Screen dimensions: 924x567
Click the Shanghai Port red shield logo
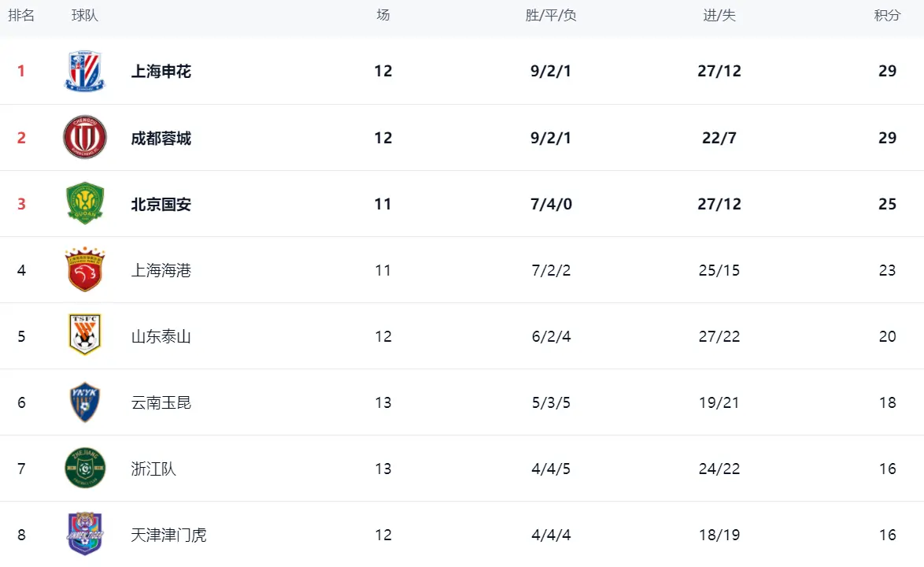(85, 269)
